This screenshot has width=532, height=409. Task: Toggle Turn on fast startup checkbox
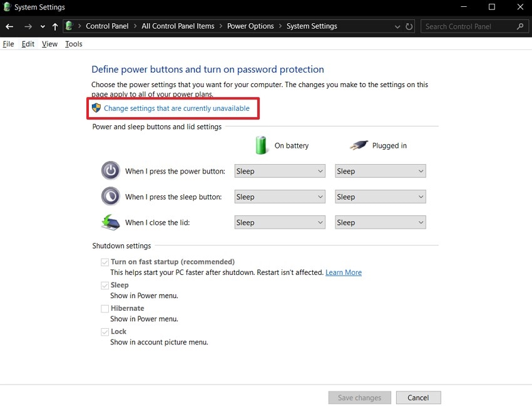(105, 262)
